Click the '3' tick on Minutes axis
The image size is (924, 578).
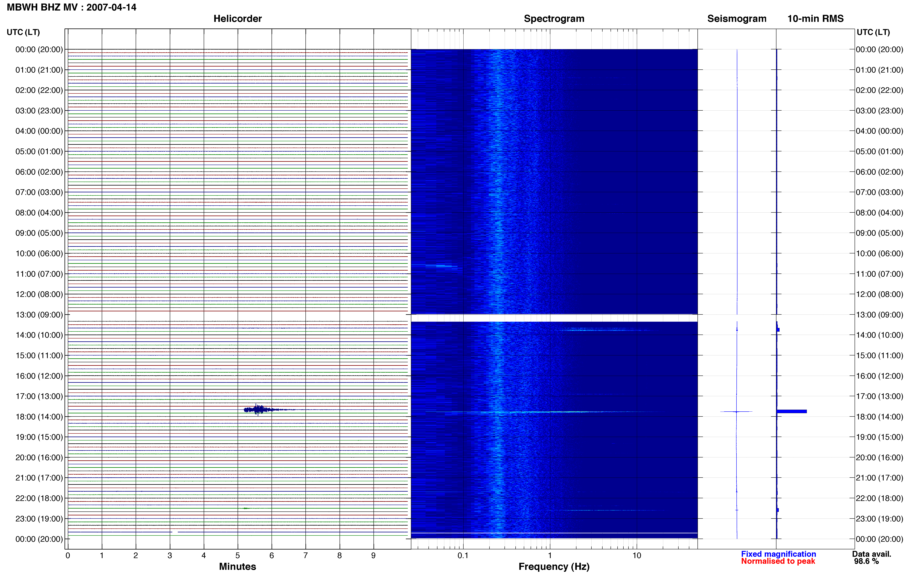[x=170, y=555]
